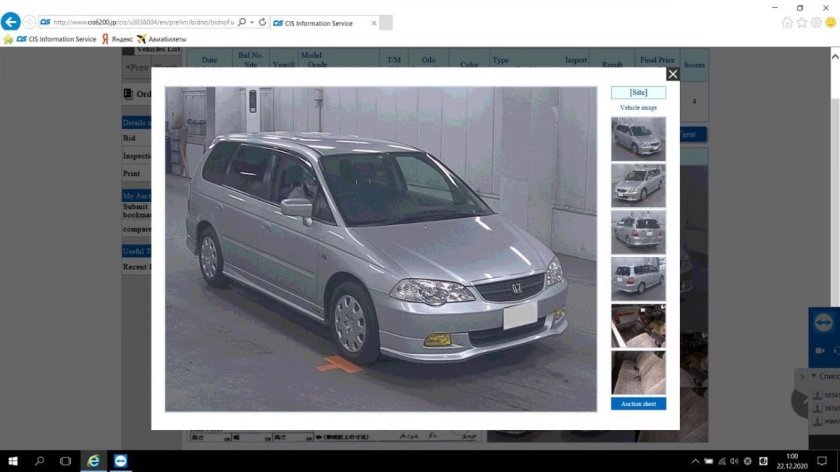Open the browser settings gear icon

click(814, 22)
